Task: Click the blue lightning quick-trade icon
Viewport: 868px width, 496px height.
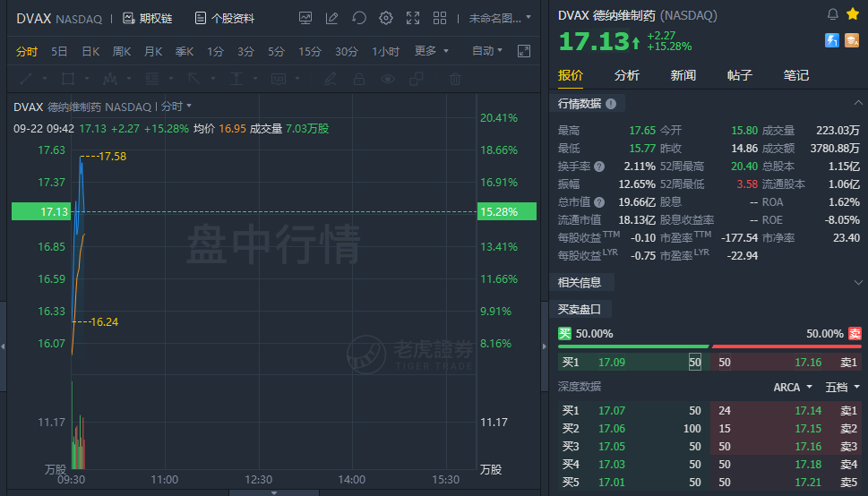Action: pyautogui.click(x=832, y=40)
